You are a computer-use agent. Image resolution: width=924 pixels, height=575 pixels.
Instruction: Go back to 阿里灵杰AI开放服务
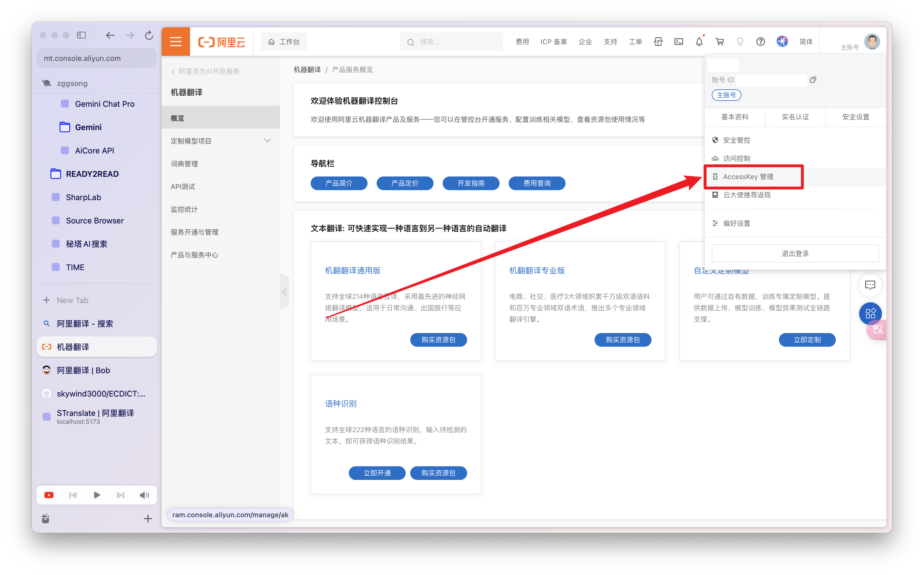[205, 71]
